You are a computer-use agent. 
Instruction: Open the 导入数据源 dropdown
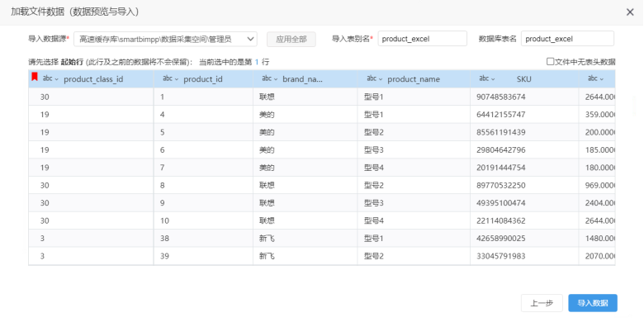tap(165, 39)
